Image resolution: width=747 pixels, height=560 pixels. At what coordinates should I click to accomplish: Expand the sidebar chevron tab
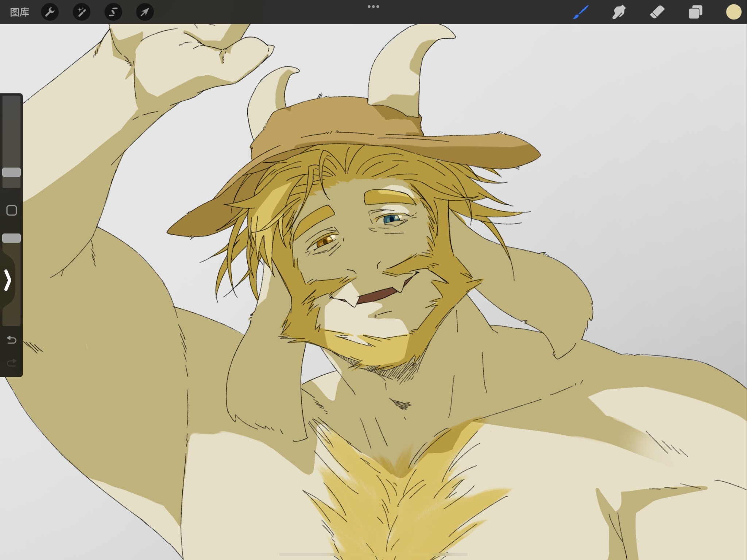click(8, 280)
